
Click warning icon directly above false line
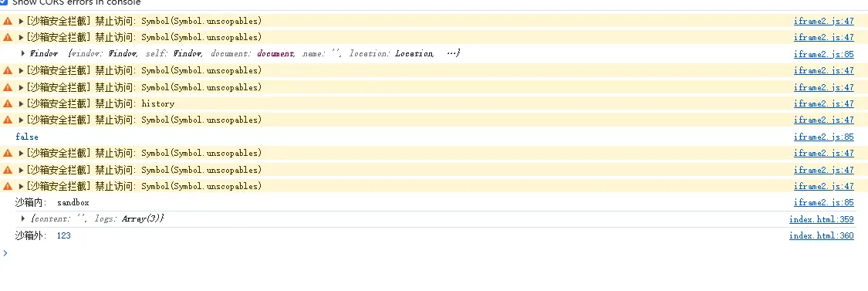(8, 120)
